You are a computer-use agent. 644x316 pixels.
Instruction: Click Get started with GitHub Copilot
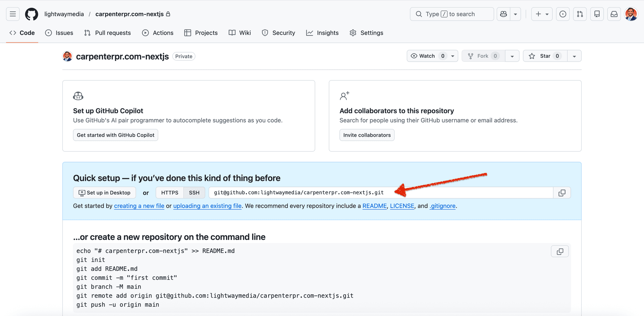click(x=115, y=135)
